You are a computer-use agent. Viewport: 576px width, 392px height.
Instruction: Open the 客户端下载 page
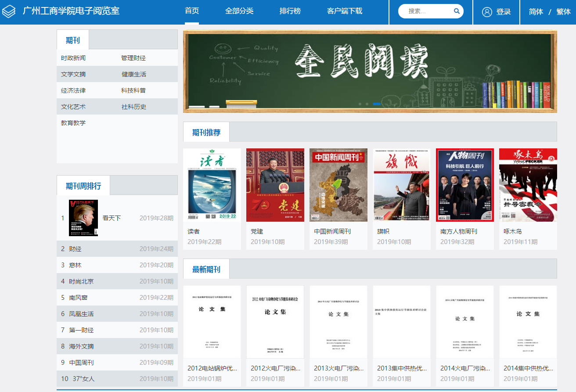coord(345,11)
